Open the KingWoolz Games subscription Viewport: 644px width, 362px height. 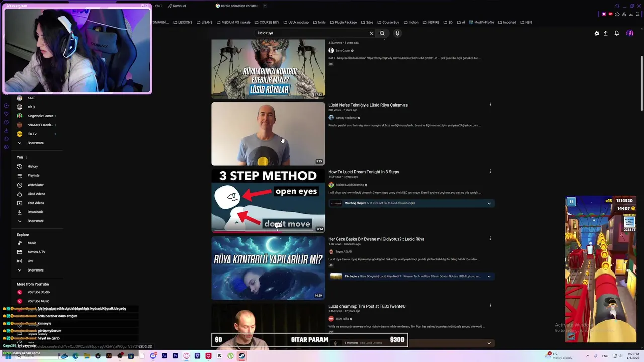click(x=40, y=116)
